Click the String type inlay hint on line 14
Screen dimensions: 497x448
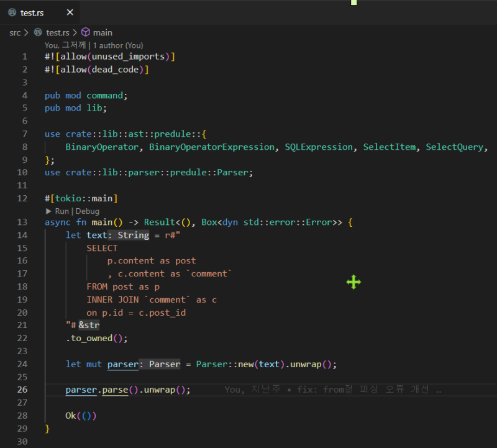(x=133, y=235)
